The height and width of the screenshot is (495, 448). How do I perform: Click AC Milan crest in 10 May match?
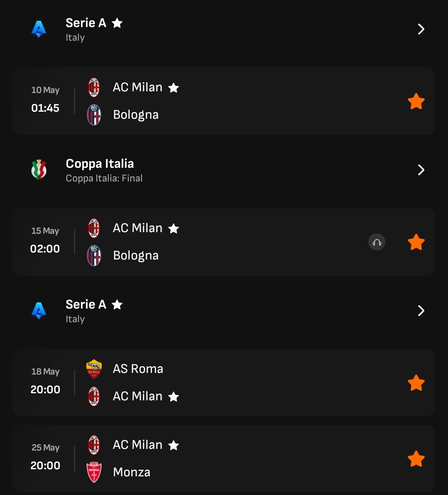click(x=94, y=88)
